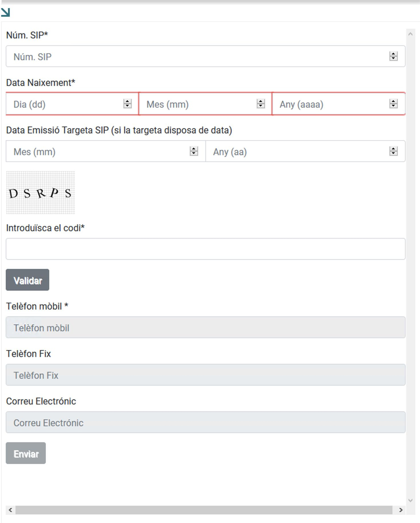The width and height of the screenshot is (420, 523).
Task: Click the Núm. SIP spinner control
Action: click(393, 56)
